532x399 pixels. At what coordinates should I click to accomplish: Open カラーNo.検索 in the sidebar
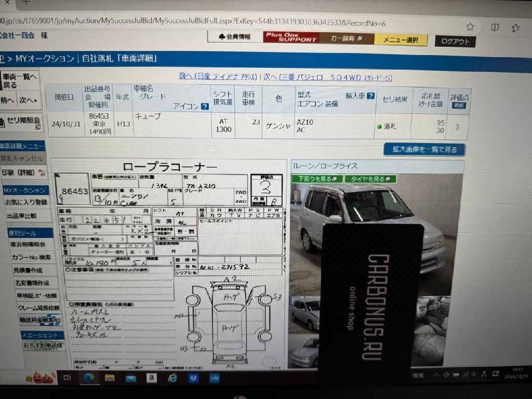31,257
